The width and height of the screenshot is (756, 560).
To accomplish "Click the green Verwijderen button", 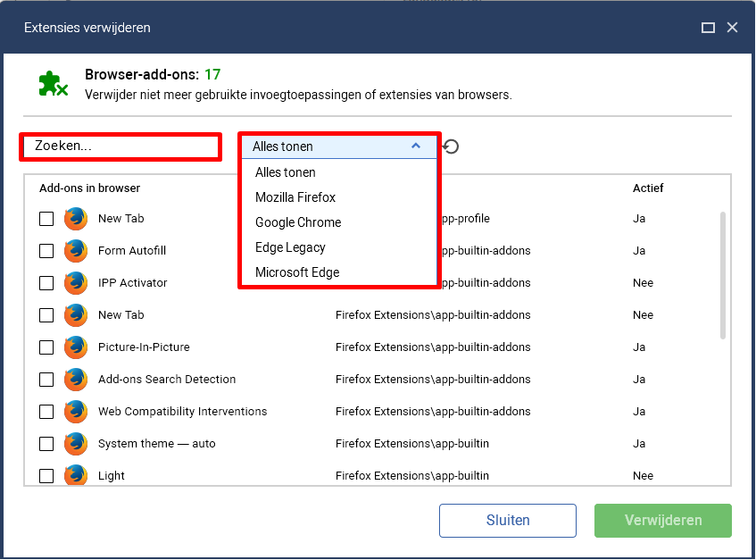I will coord(663,521).
